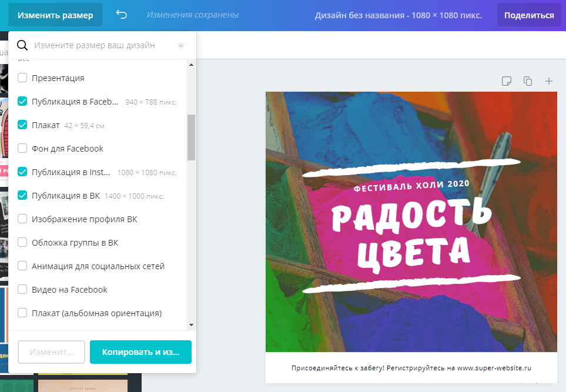
Task: Enable the Презентация checkbox
Action: [x=22, y=78]
